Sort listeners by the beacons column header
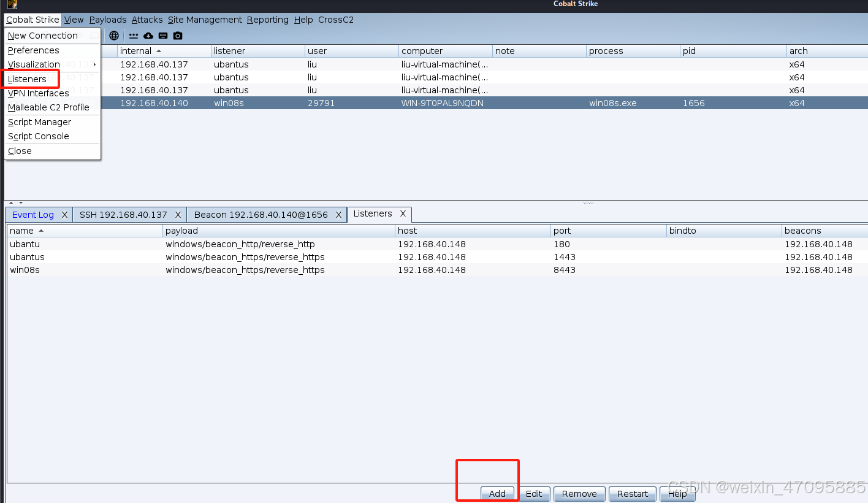 point(825,231)
